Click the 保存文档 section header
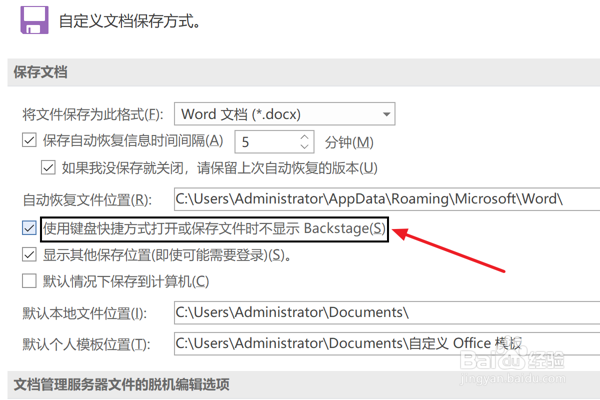 (304, 72)
